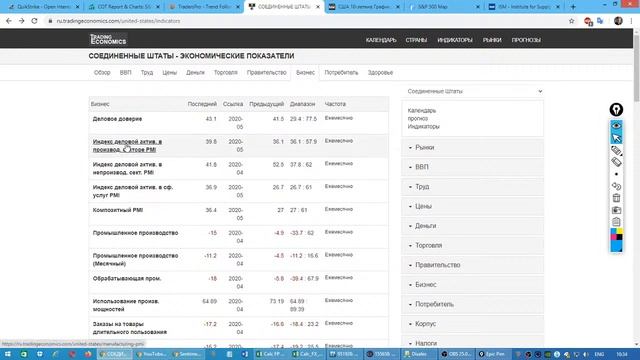Screen dimensions: 640x360
Task: Take screenshot with Epic Pen camera icon
Action: coord(616,210)
